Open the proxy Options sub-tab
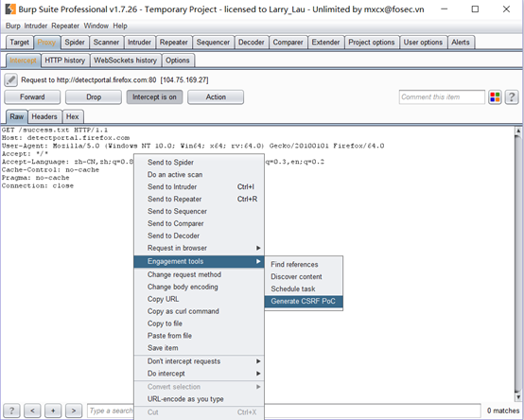This screenshot has height=420, width=524. 178,61
